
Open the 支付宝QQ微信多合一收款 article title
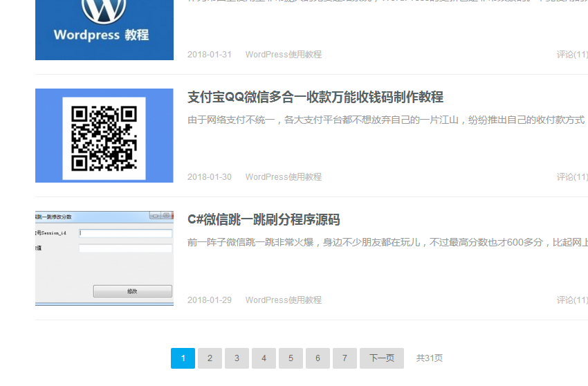pos(315,97)
